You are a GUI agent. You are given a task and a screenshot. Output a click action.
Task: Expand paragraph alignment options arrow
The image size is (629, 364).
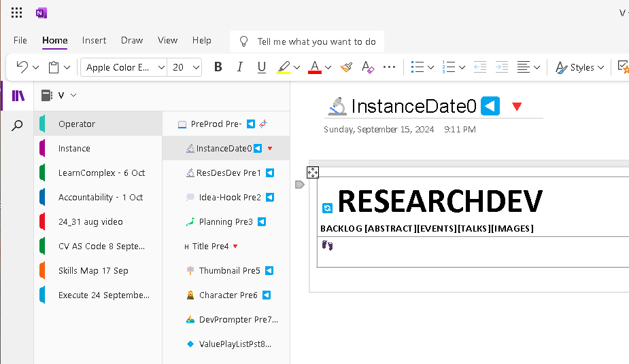[537, 67]
